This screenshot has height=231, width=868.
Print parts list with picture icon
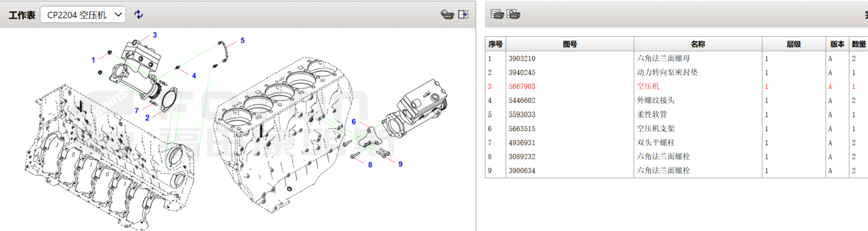click(513, 14)
